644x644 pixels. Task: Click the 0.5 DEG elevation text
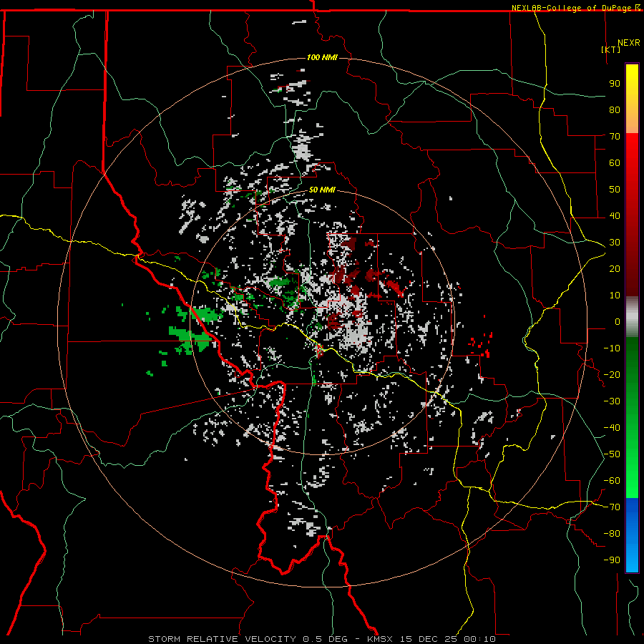pyautogui.click(x=326, y=639)
